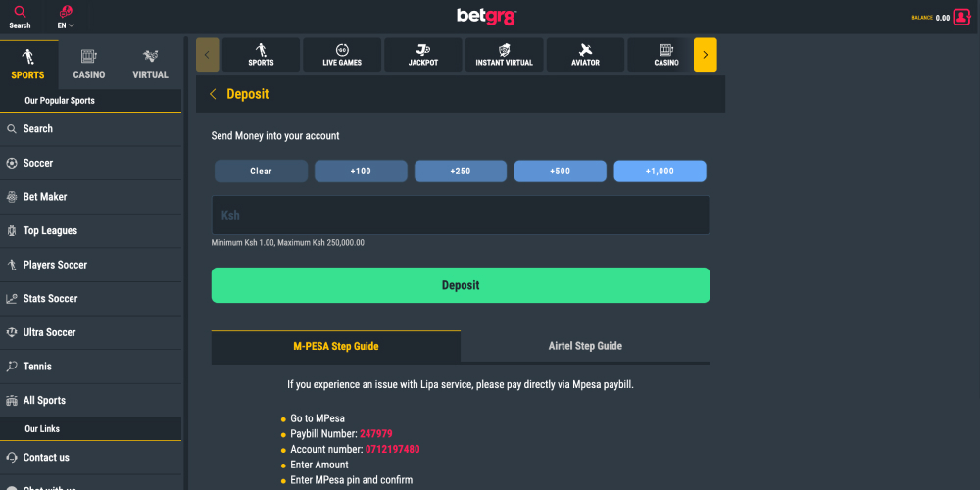Viewport: 980px width, 490px height.
Task: Open the Jackpot icon in top carousel
Action: coord(423,50)
